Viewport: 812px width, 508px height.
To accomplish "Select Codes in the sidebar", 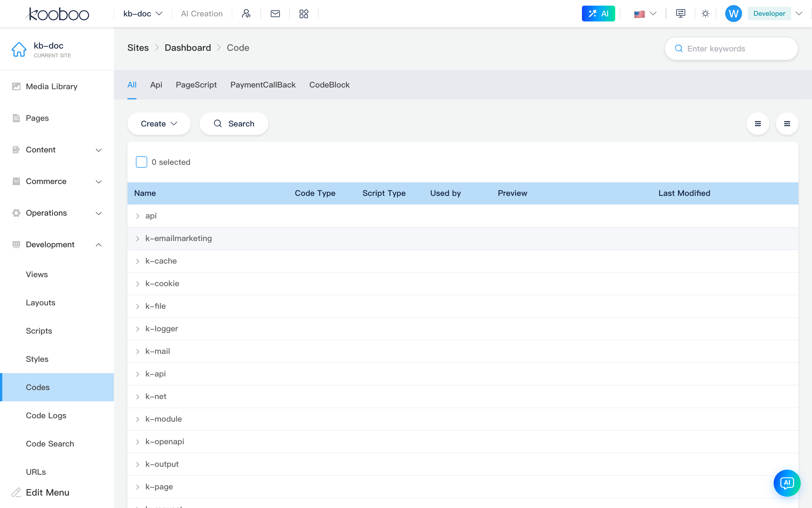I will tap(57, 387).
